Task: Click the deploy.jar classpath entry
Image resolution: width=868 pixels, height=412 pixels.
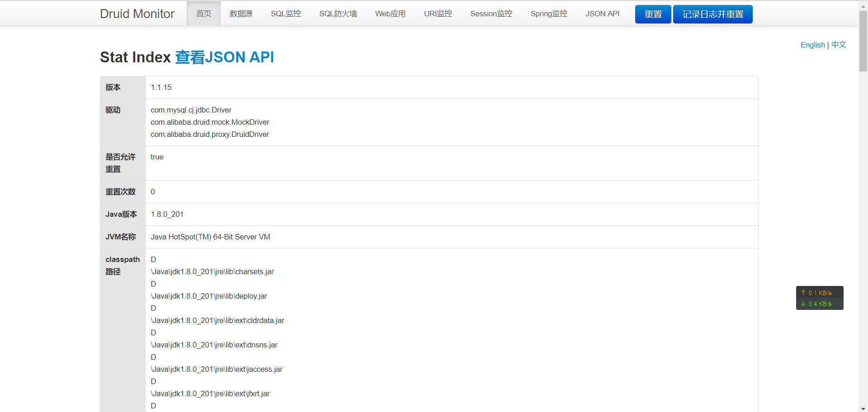Action: pos(209,296)
